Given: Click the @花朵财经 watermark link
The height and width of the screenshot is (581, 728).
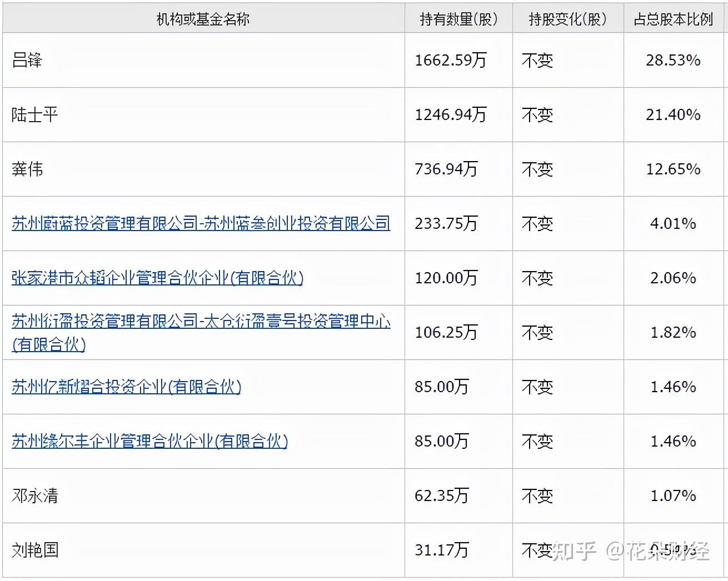Looking at the screenshot, I should point(656,552).
